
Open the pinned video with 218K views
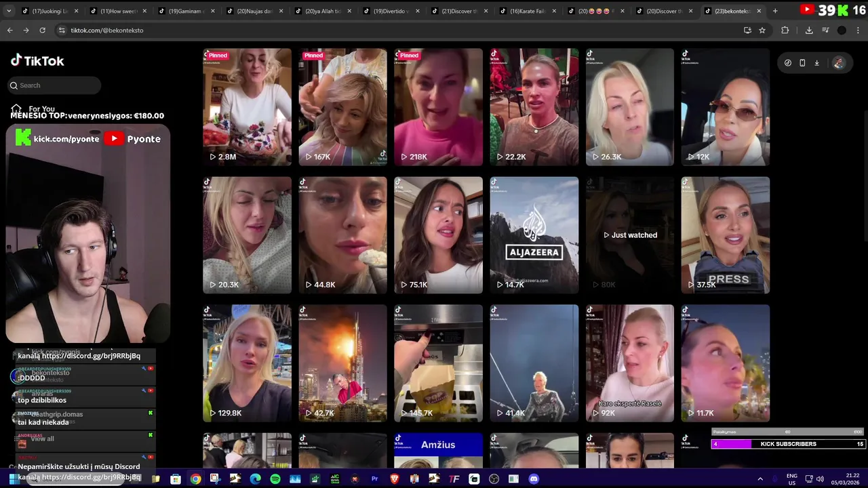tap(438, 107)
